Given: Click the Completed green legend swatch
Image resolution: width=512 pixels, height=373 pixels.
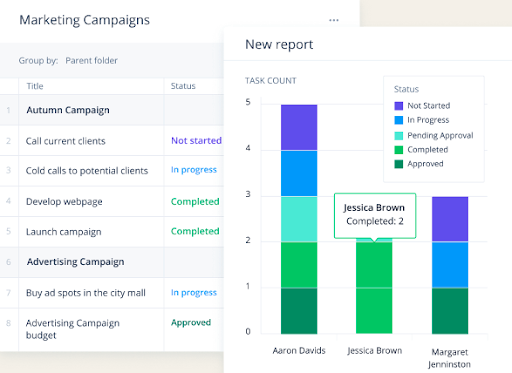Looking at the screenshot, I should tap(399, 150).
